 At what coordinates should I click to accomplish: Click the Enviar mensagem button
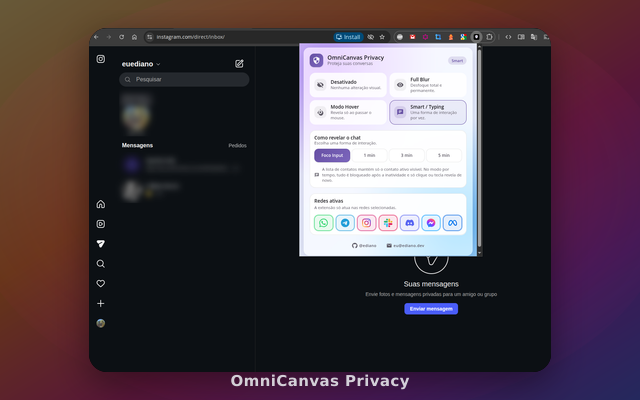431,309
